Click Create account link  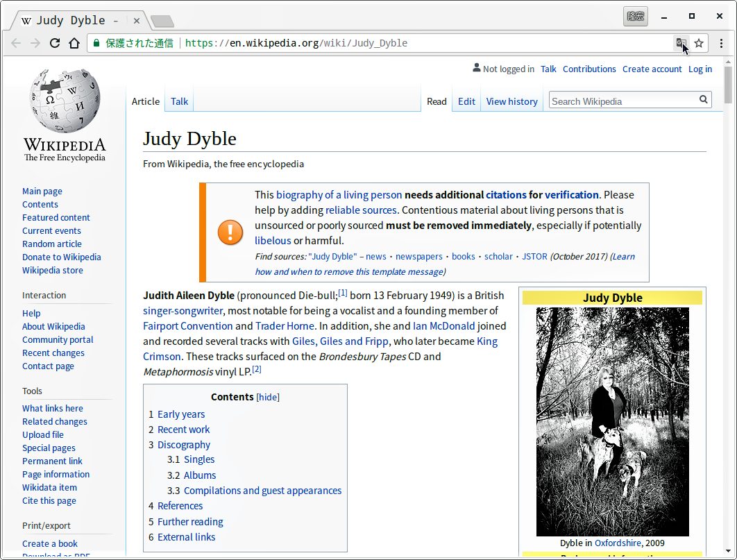[652, 69]
